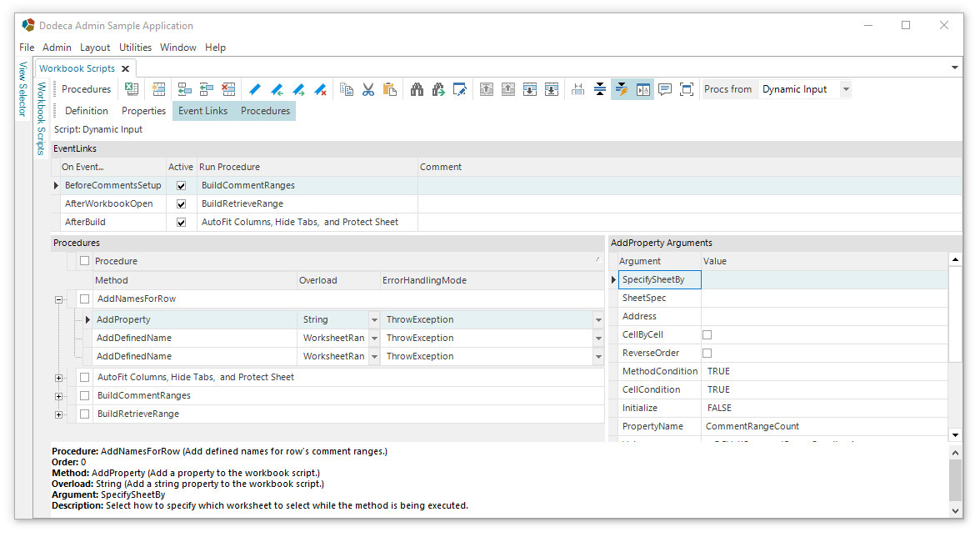The height and width of the screenshot is (537, 980).
Task: Open the Utilities menu
Action: [x=136, y=48]
